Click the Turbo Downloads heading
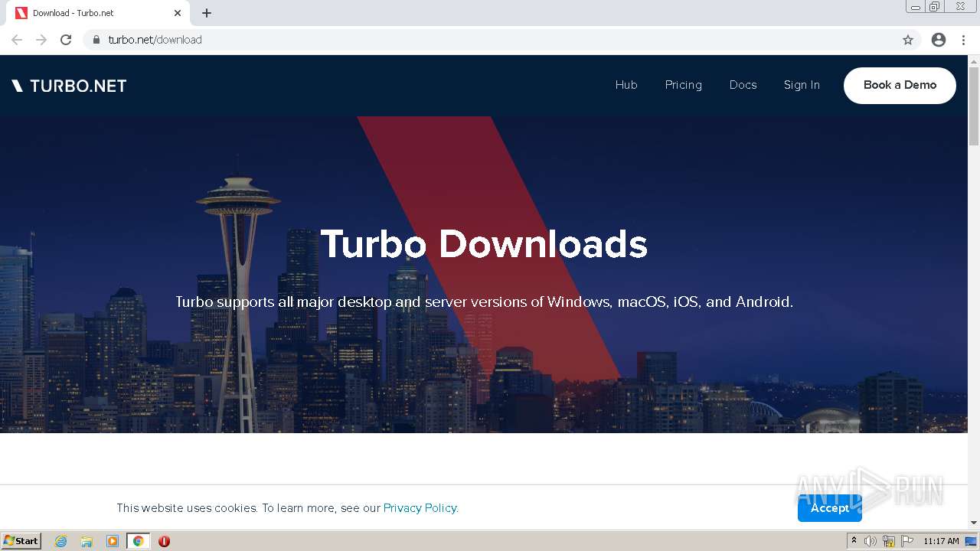The height and width of the screenshot is (551, 980). point(484,244)
